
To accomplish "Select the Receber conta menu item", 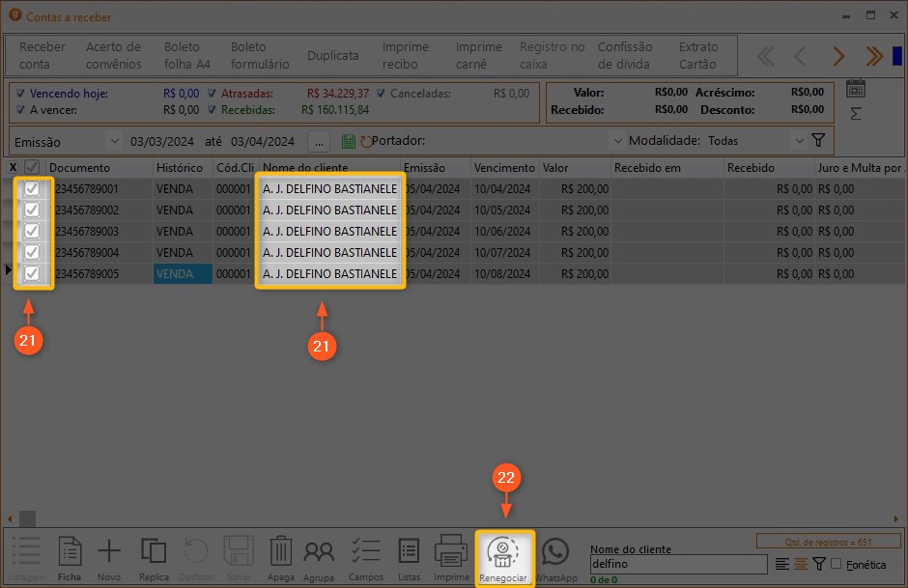I will click(x=43, y=55).
